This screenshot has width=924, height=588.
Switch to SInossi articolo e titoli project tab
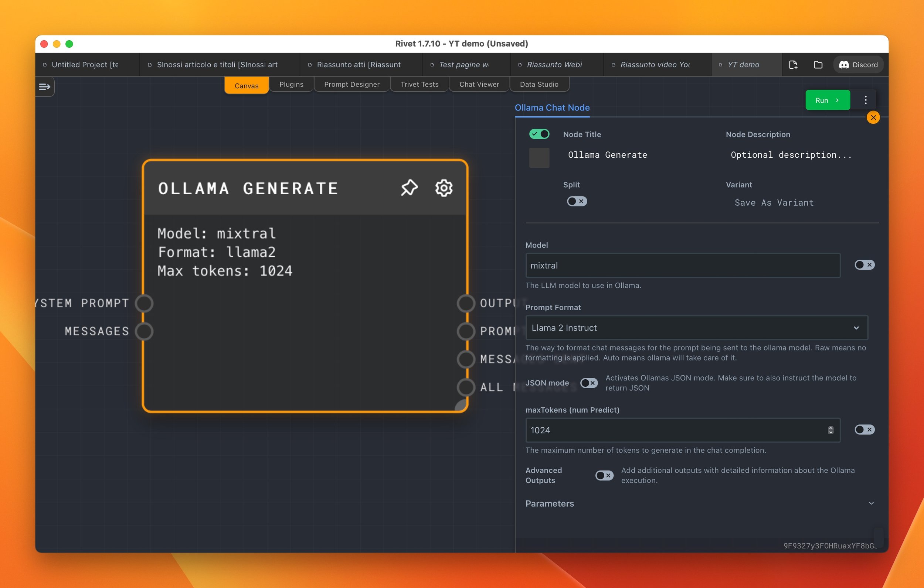pos(220,65)
